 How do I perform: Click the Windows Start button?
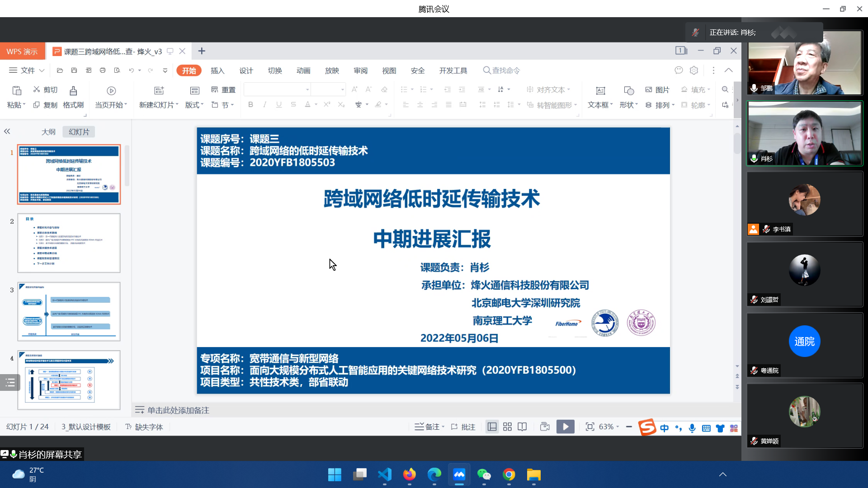point(335,474)
